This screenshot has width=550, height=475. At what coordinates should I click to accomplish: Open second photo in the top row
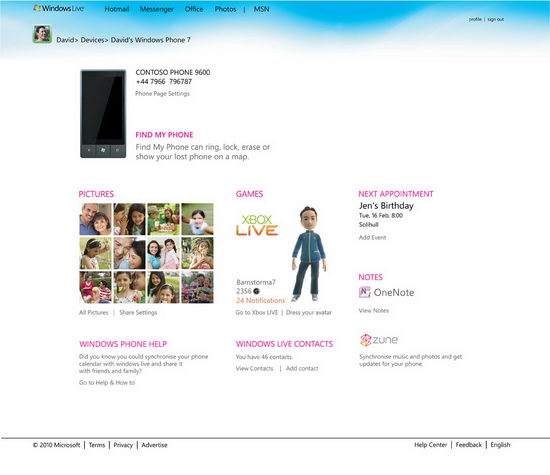[x=129, y=219]
